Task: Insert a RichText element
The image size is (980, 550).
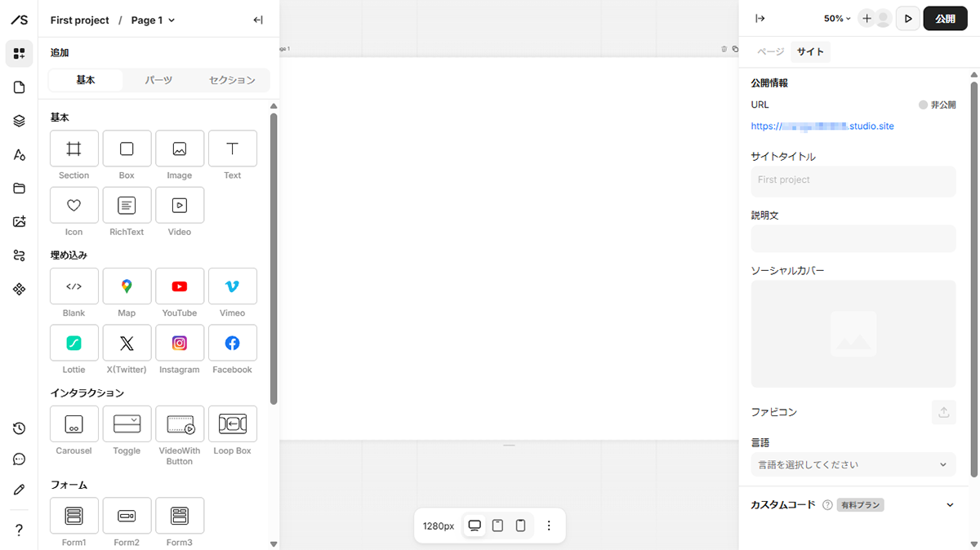Action: [x=127, y=206]
